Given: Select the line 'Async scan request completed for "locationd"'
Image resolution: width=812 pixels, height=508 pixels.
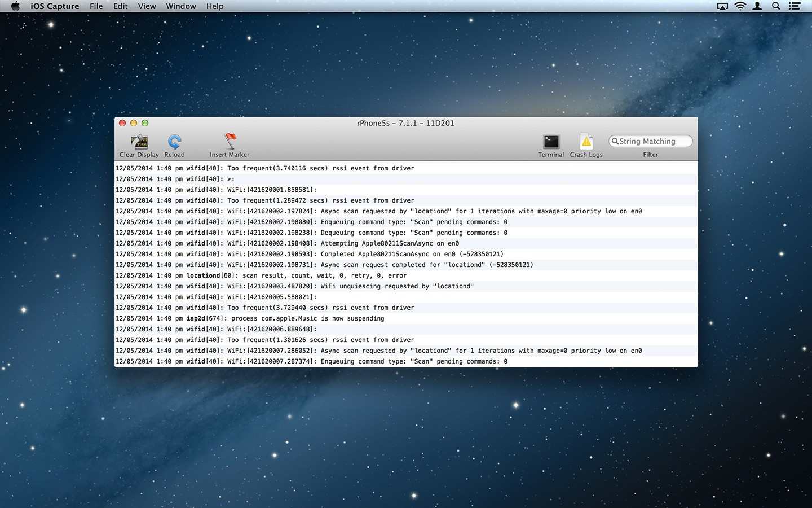Looking at the screenshot, I should (406, 265).
